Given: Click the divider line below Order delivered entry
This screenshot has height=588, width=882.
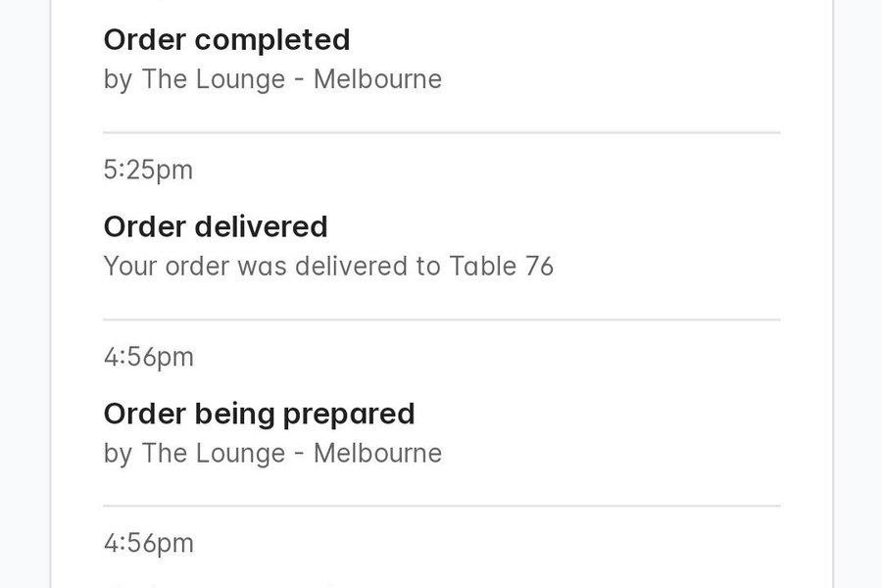Looking at the screenshot, I should click(442, 319).
